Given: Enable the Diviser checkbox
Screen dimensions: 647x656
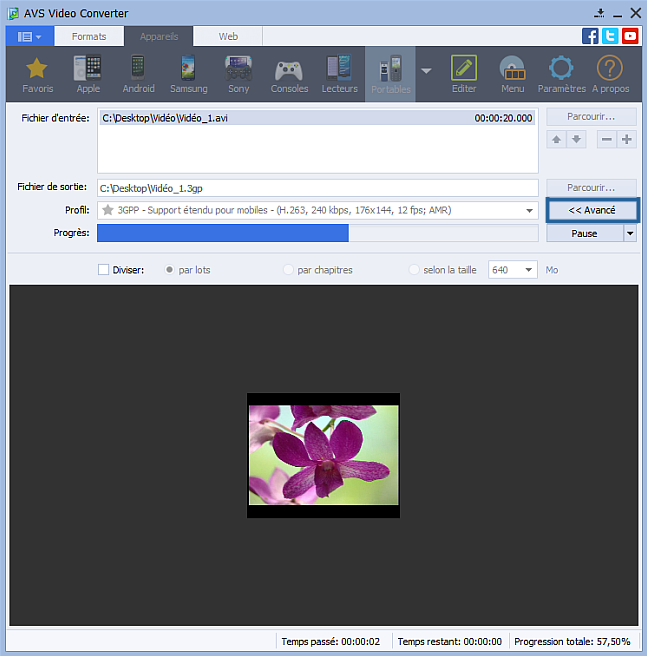Looking at the screenshot, I should coord(103,269).
